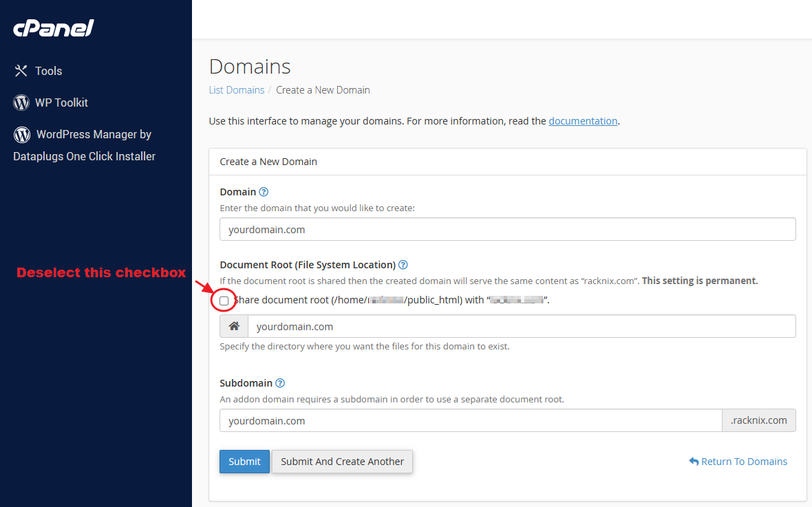Open the Domain field help icon
The image size is (812, 507).
coord(264,191)
